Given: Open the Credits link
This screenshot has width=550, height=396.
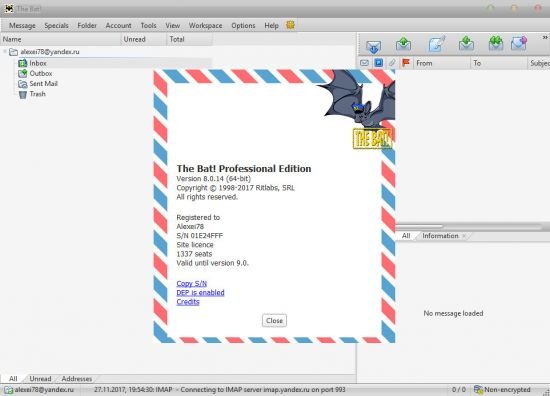Looking at the screenshot, I should coord(188,302).
